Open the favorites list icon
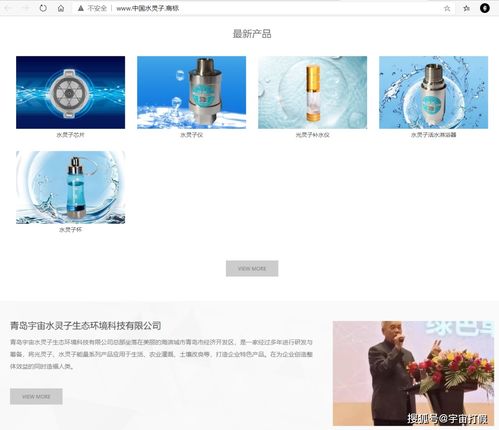Viewport: 499px width, 430px height. coord(466,8)
